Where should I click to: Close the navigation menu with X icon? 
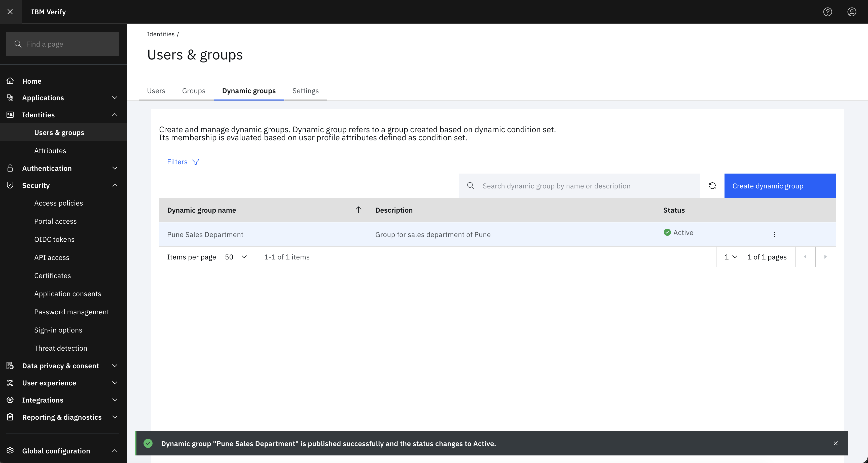click(10, 12)
